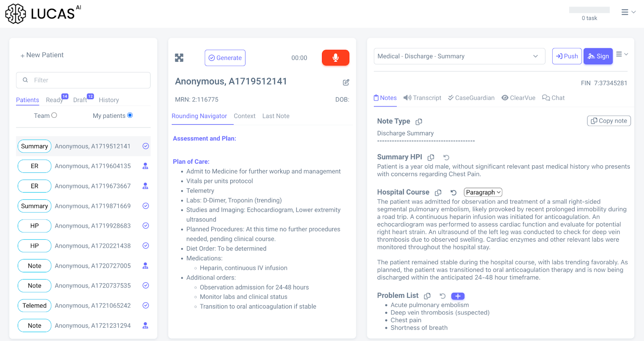
Task: Click the Discharge Summary note type text
Action: click(x=405, y=134)
